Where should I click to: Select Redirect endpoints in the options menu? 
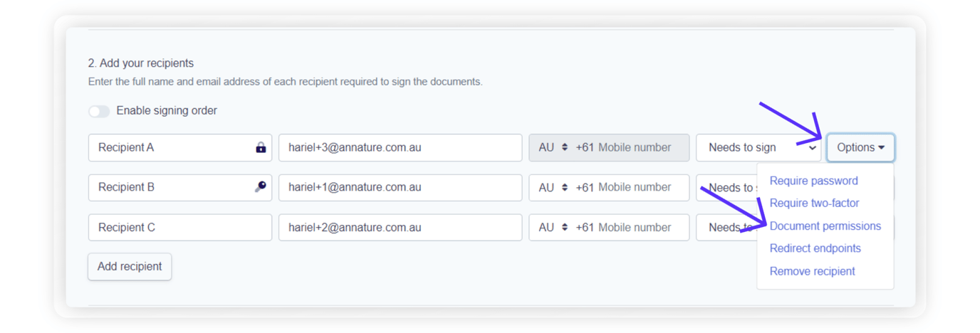(x=815, y=248)
